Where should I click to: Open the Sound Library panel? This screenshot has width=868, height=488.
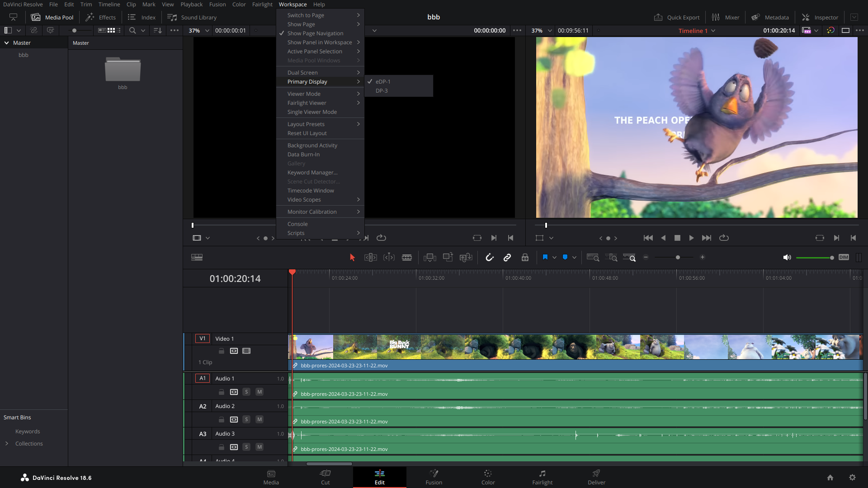192,17
